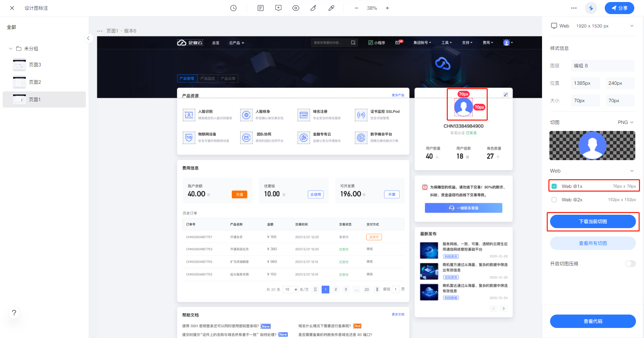Open the 费用 dropdown in mockup

click(x=488, y=43)
